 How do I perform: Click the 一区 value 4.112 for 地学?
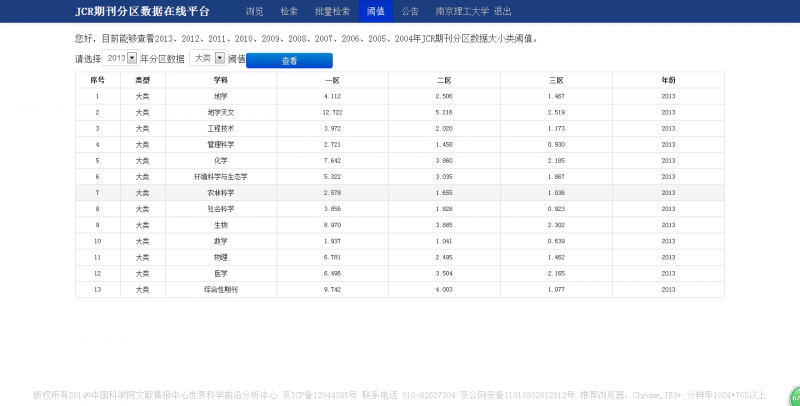point(332,96)
